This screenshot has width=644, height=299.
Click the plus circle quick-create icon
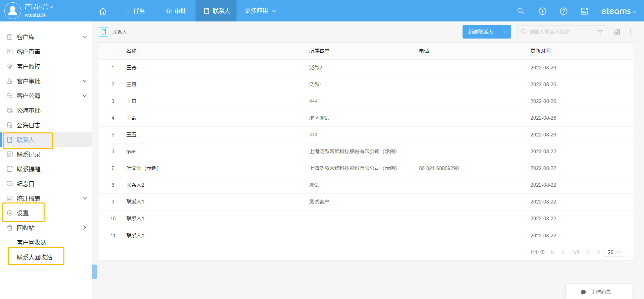542,11
